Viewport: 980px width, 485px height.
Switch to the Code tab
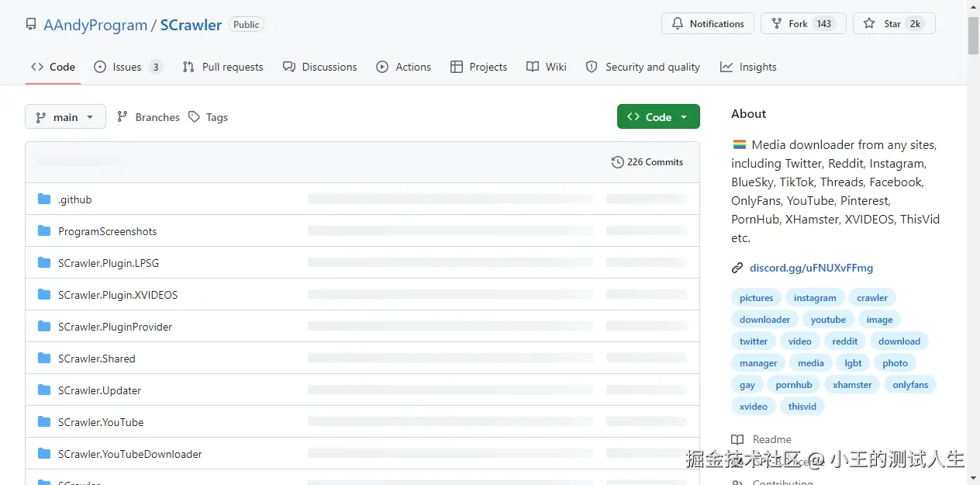click(x=53, y=67)
